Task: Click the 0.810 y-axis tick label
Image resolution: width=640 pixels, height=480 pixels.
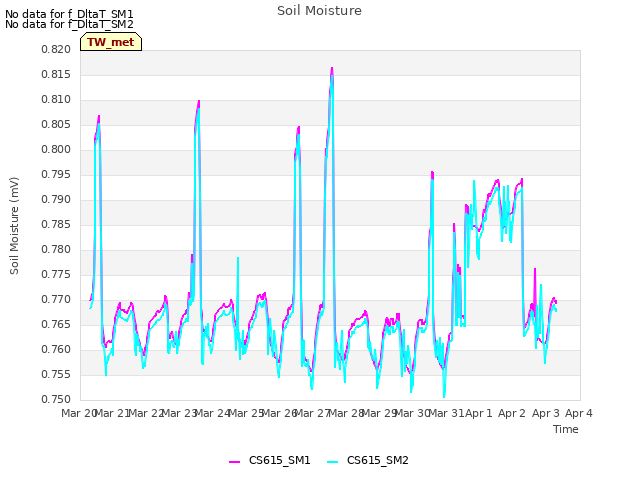Action: (x=56, y=100)
